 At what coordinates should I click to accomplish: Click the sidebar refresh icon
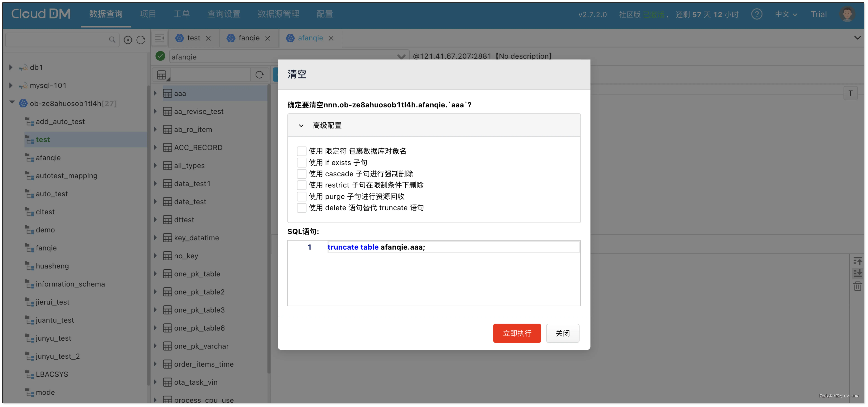tap(141, 40)
